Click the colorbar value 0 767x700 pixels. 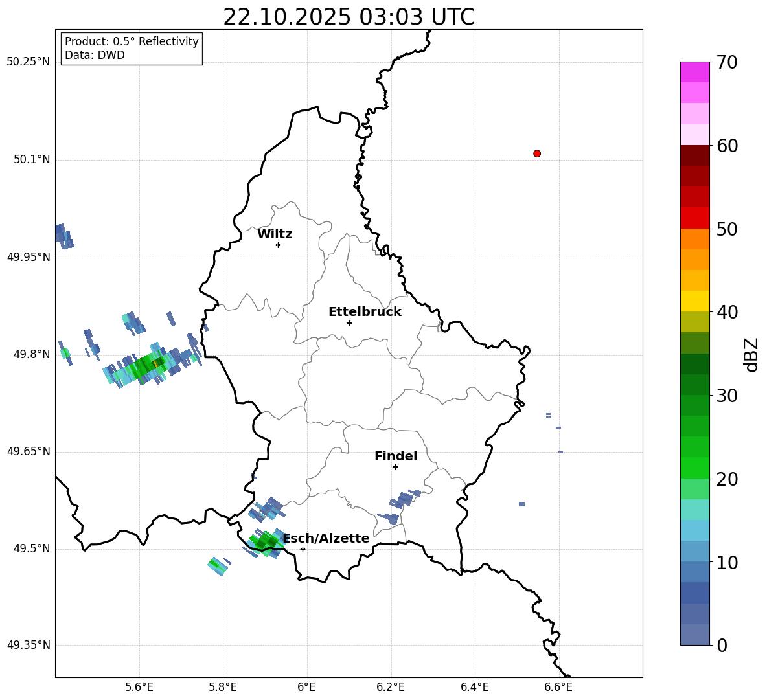point(722,645)
